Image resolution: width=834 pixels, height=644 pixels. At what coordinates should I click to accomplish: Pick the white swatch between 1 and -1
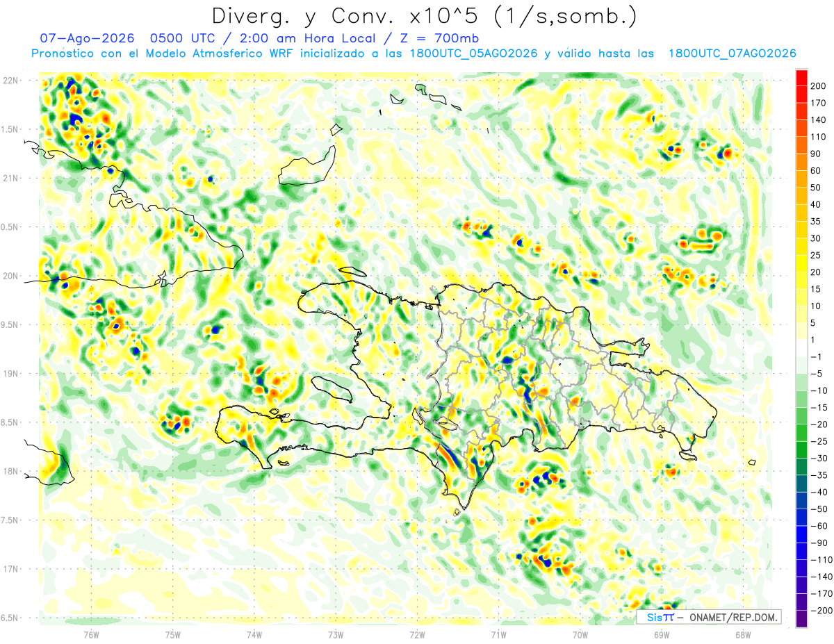(801, 349)
